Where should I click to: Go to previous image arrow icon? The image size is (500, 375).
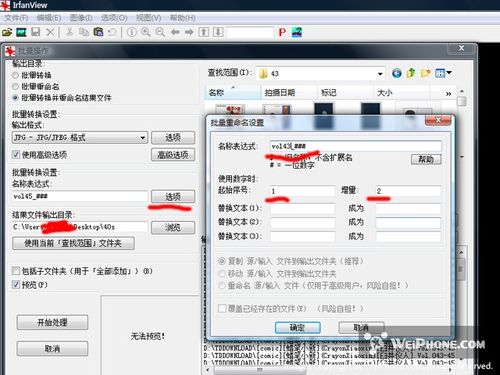tap(175, 32)
